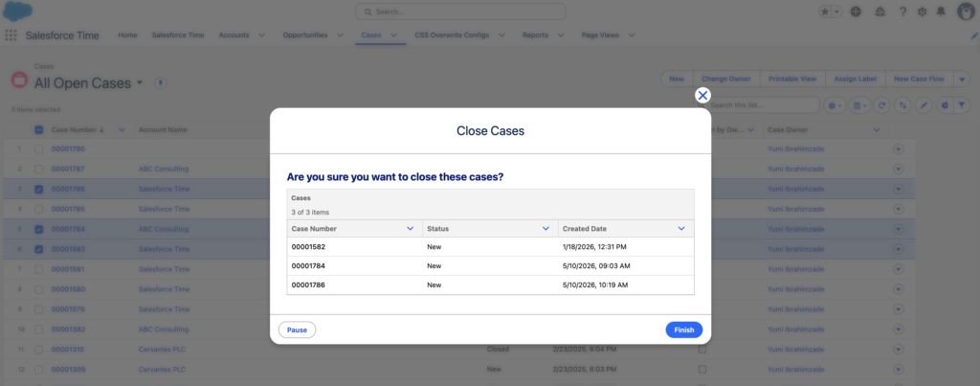Open the Salesforce Time tab

click(x=177, y=35)
